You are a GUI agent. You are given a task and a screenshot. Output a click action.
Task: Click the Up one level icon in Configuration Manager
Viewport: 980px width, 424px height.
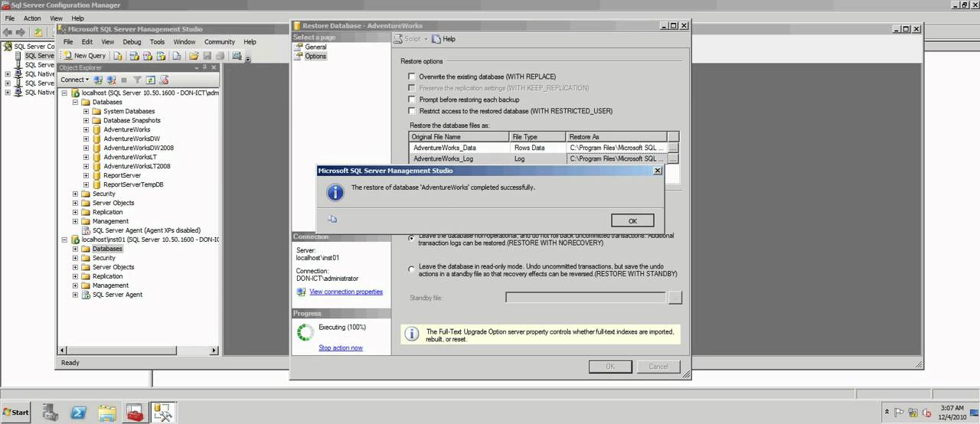pyautogui.click(x=38, y=32)
